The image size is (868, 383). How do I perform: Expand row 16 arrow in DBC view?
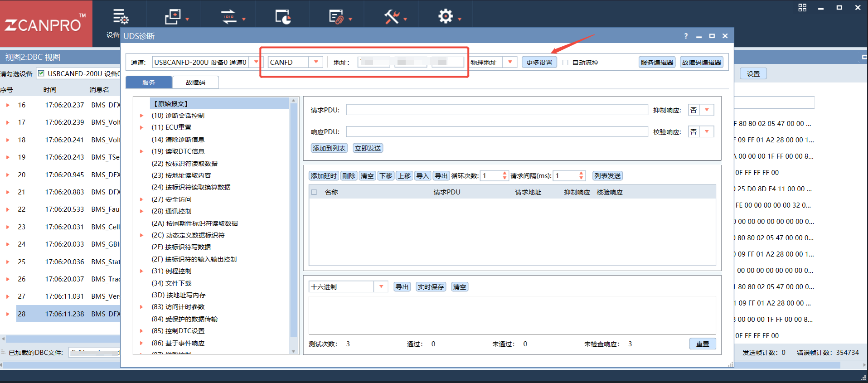coord(8,105)
